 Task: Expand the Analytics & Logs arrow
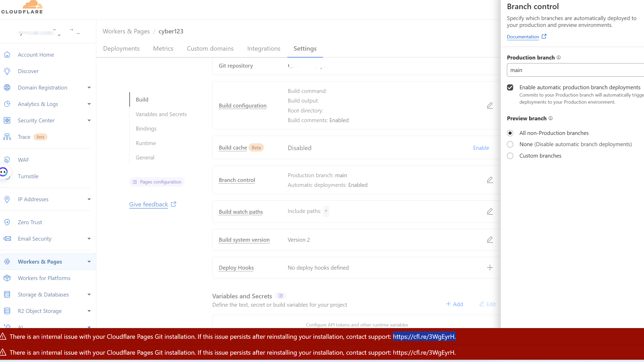(x=89, y=104)
